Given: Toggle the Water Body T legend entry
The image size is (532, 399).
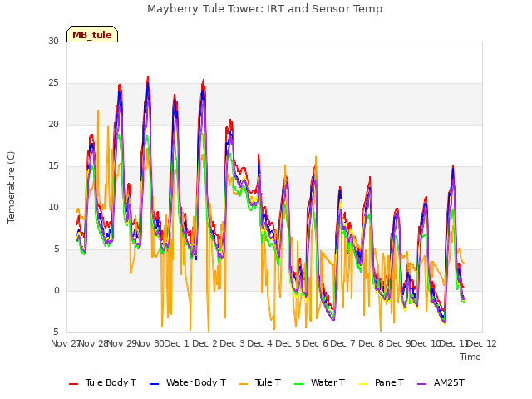Looking at the screenshot, I should point(188,382).
